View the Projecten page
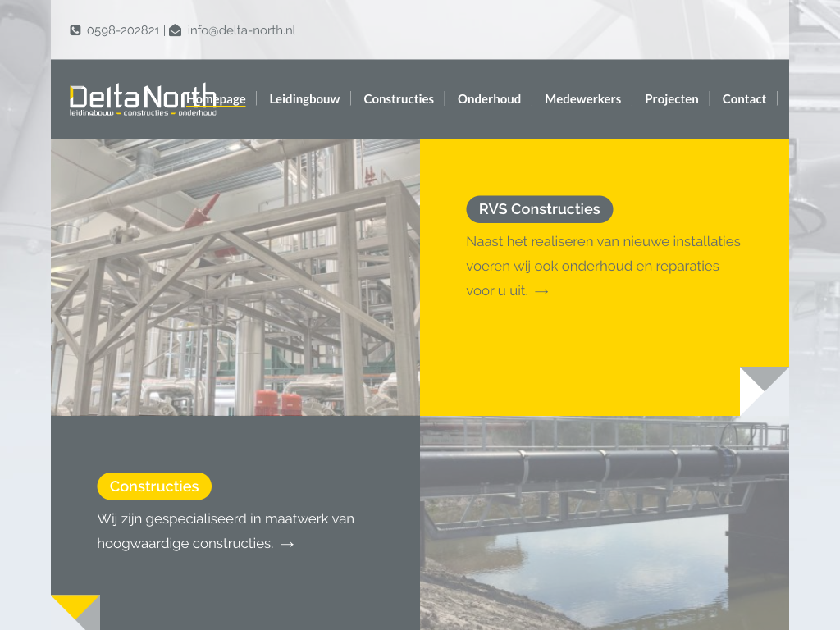Viewport: 840px width, 630px height. click(671, 99)
